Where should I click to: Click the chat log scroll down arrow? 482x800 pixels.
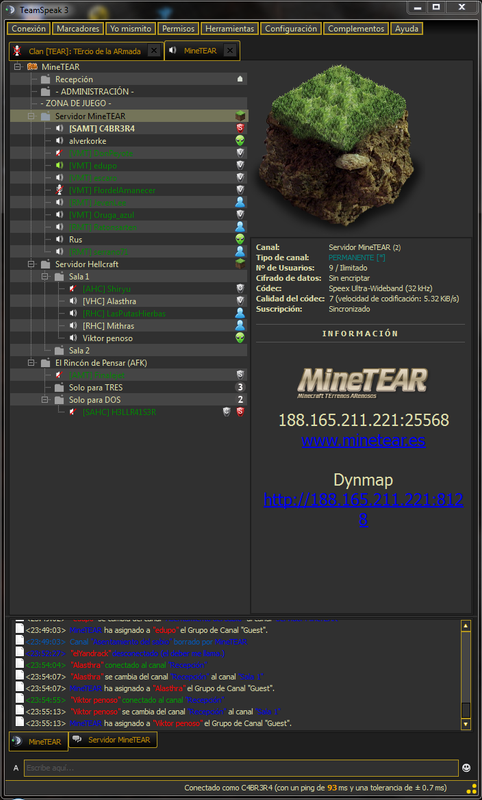click(465, 723)
